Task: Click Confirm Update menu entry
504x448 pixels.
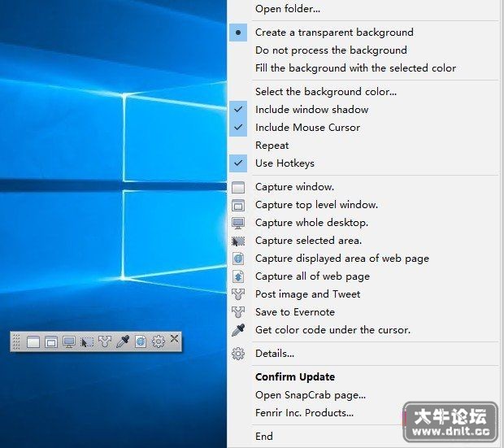Action: click(x=363, y=377)
